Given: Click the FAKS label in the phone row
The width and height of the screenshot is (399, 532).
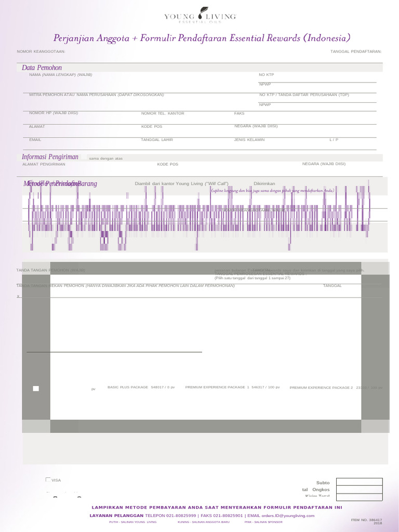Looking at the screenshot, I should [239, 113].
